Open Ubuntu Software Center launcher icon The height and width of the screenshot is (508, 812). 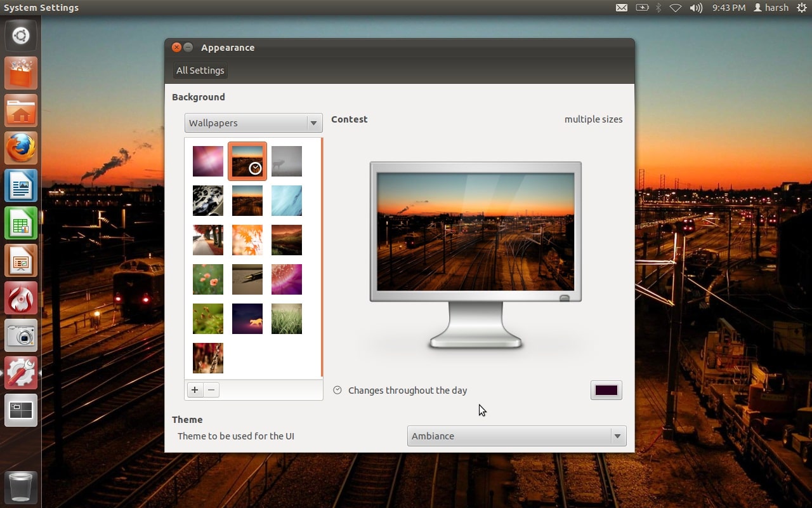pos(21,74)
